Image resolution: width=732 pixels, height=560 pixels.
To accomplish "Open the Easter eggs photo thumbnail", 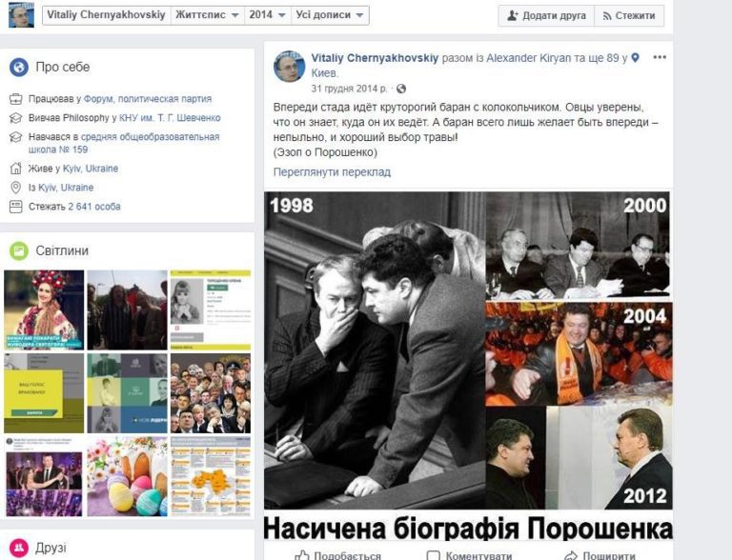I will coord(127,476).
